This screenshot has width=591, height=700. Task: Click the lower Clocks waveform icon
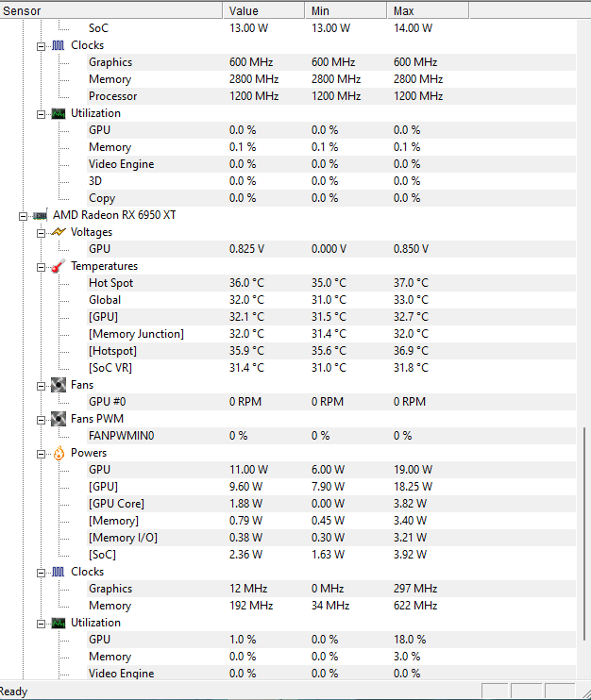(59, 572)
